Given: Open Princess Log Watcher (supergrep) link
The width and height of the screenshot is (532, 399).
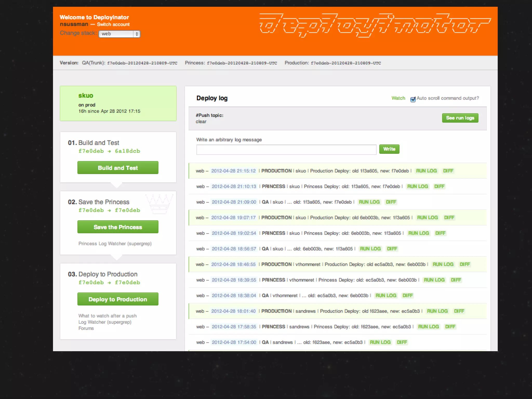Looking at the screenshot, I should pyautogui.click(x=115, y=244).
